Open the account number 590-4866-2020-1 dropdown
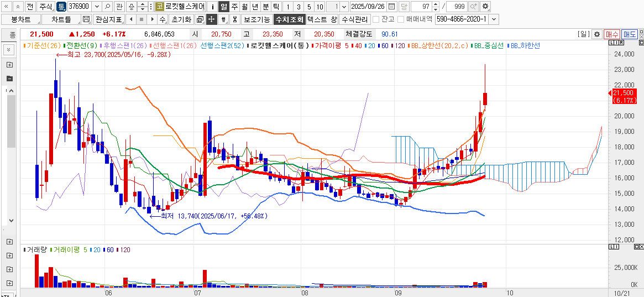644x297 pixels. (494, 19)
